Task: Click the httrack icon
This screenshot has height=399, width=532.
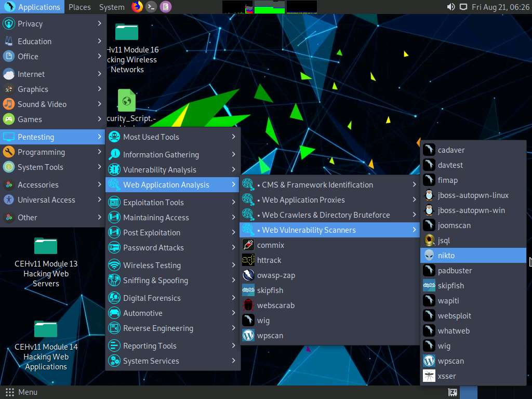Action: [248, 260]
